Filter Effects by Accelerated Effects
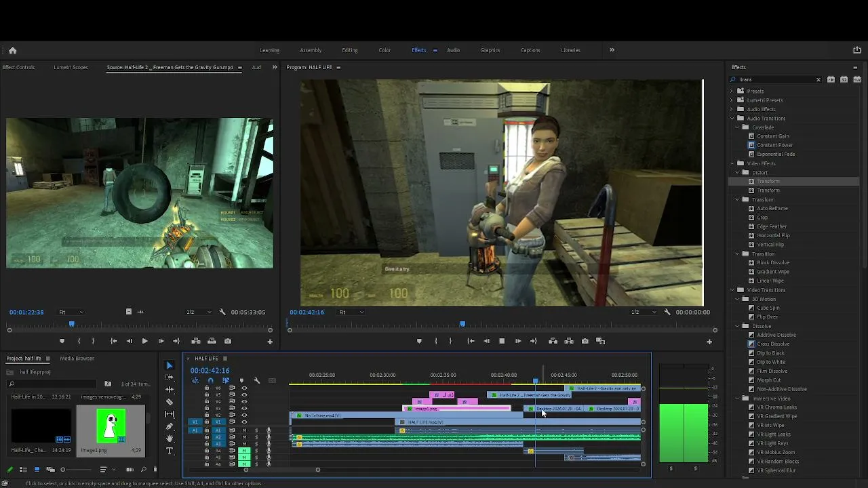Viewport: 868px width, 488px height. 831,79
